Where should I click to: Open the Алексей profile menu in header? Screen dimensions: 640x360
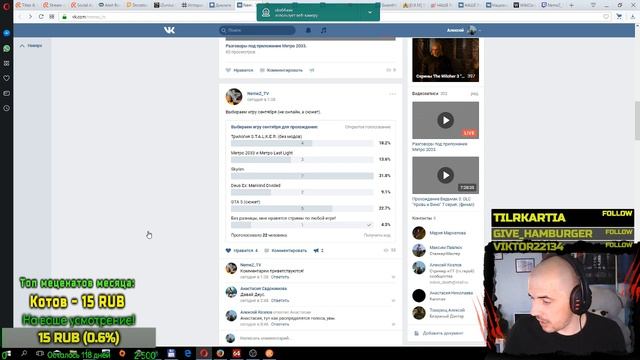tap(464, 30)
